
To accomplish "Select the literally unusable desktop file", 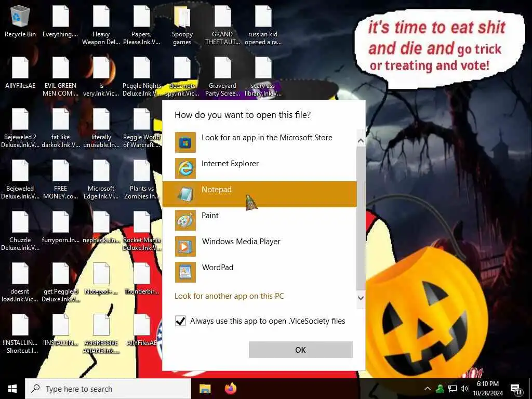I will pos(101,128).
